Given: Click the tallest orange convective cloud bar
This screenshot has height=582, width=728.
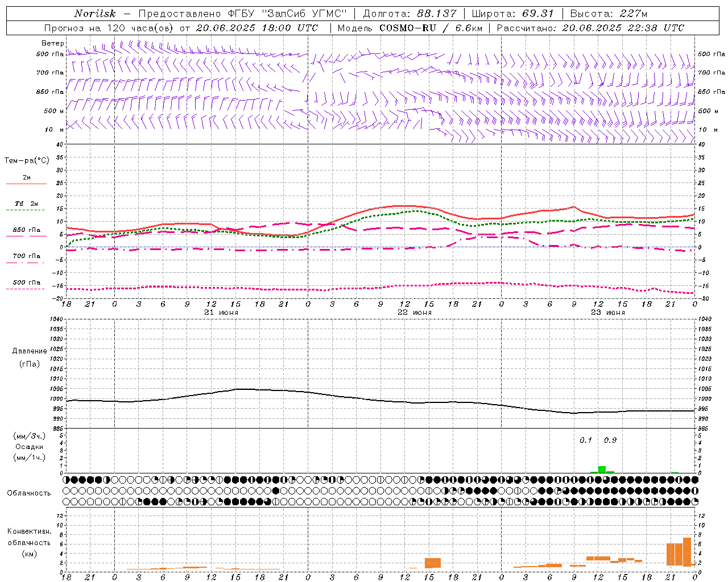Looking at the screenshot, I should pyautogui.click(x=687, y=552).
